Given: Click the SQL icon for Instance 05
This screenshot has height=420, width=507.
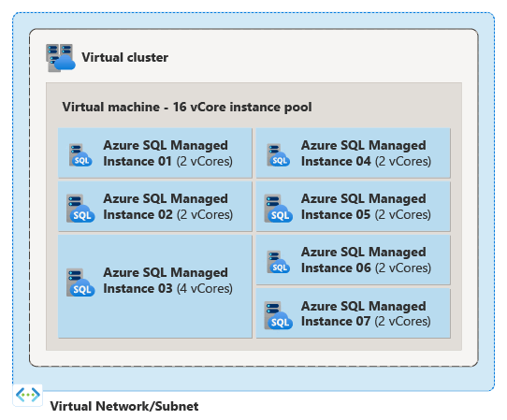Looking at the screenshot, I should [279, 209].
